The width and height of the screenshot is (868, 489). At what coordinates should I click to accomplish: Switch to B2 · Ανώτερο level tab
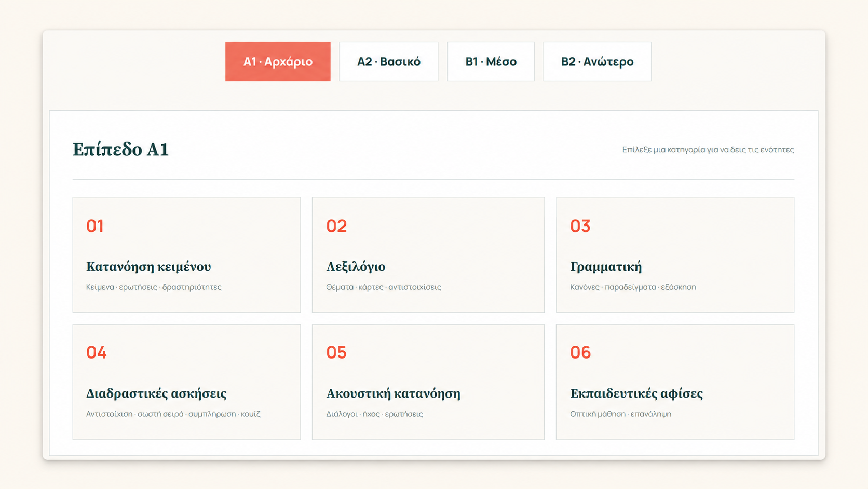[598, 61]
